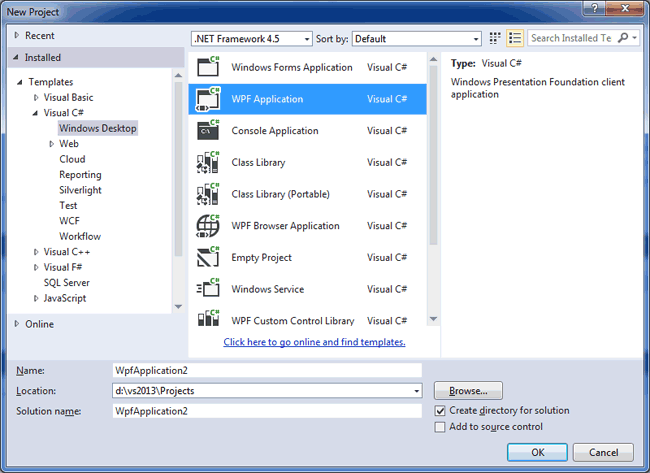Collapse the Visual C# node arrow
The height and width of the screenshot is (473, 650).
[35, 113]
